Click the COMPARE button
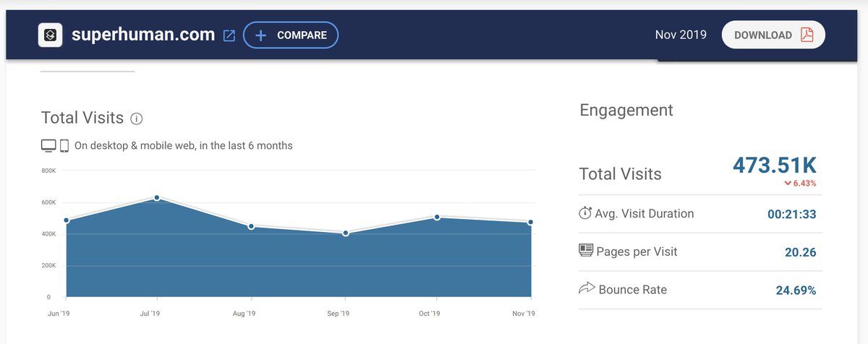The height and width of the screenshot is (344, 868). pyautogui.click(x=291, y=35)
